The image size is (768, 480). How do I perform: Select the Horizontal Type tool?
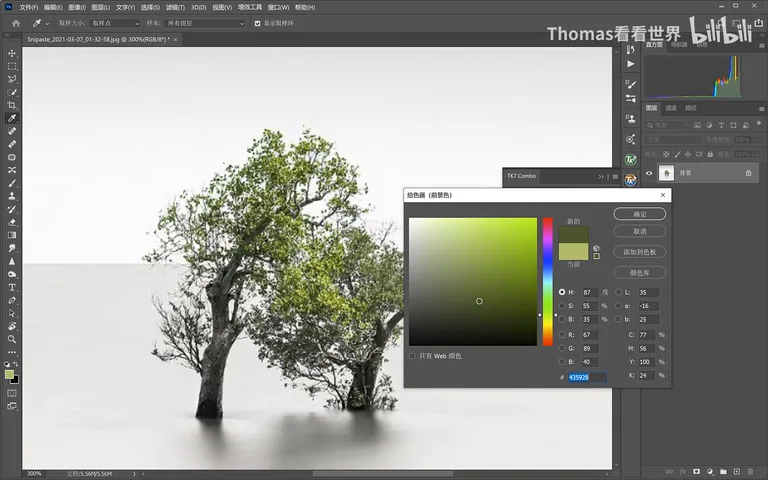[12, 287]
